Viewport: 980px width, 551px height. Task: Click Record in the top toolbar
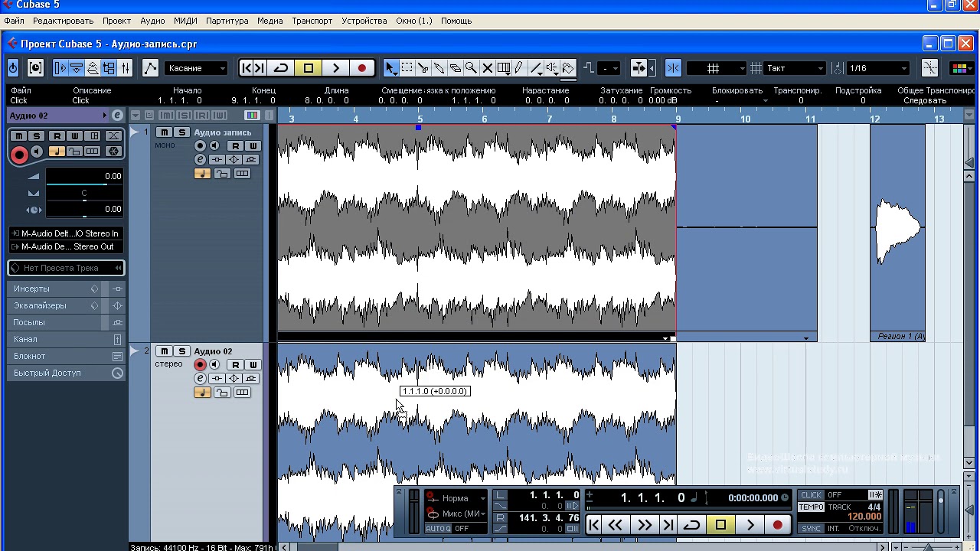(x=362, y=68)
